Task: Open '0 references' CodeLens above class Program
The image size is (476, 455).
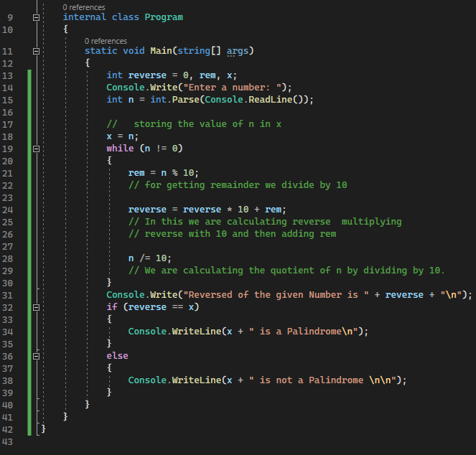Action: (x=84, y=7)
